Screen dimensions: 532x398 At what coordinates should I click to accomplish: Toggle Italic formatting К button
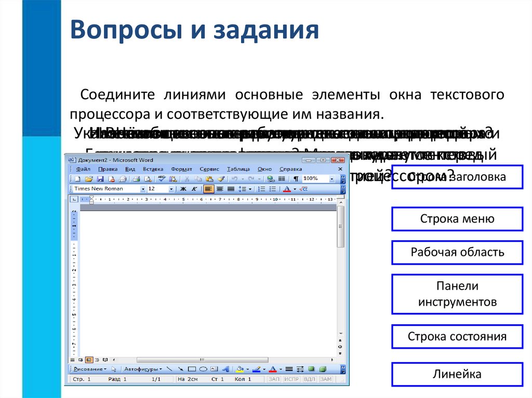194,189
